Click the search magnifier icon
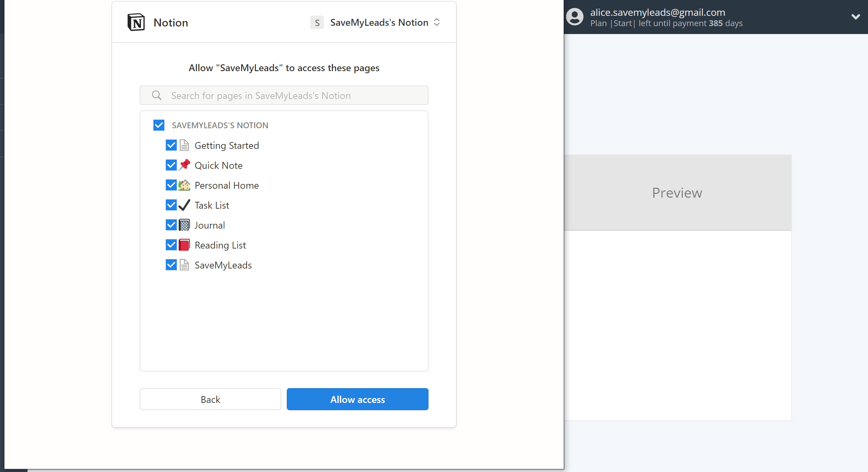Viewport: 868px width, 472px height. point(156,95)
